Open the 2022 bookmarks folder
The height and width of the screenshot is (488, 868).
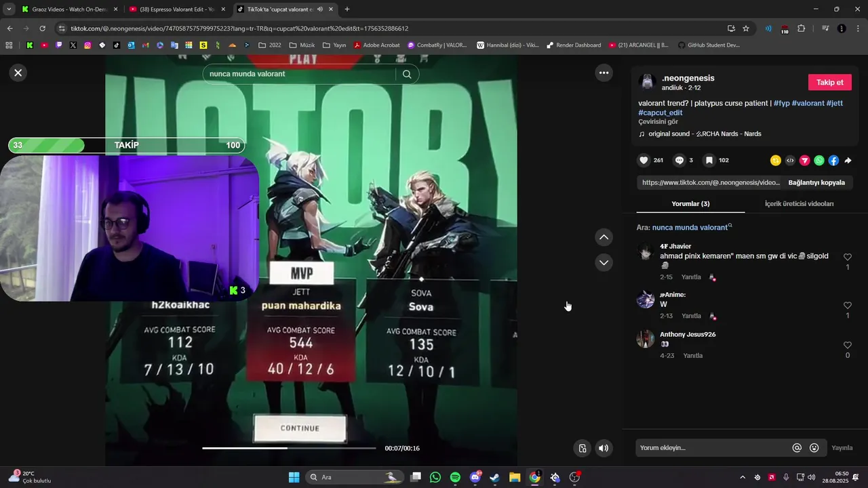(x=269, y=45)
